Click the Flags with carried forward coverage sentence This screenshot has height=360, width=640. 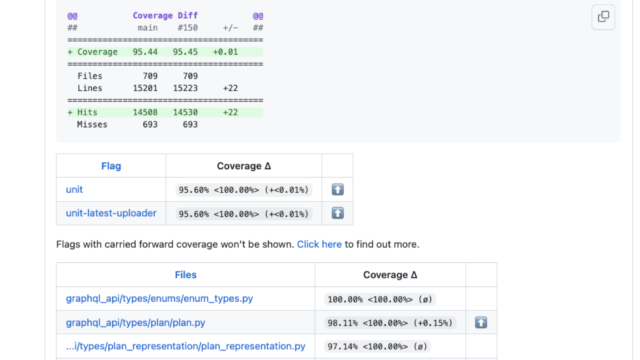click(238, 244)
